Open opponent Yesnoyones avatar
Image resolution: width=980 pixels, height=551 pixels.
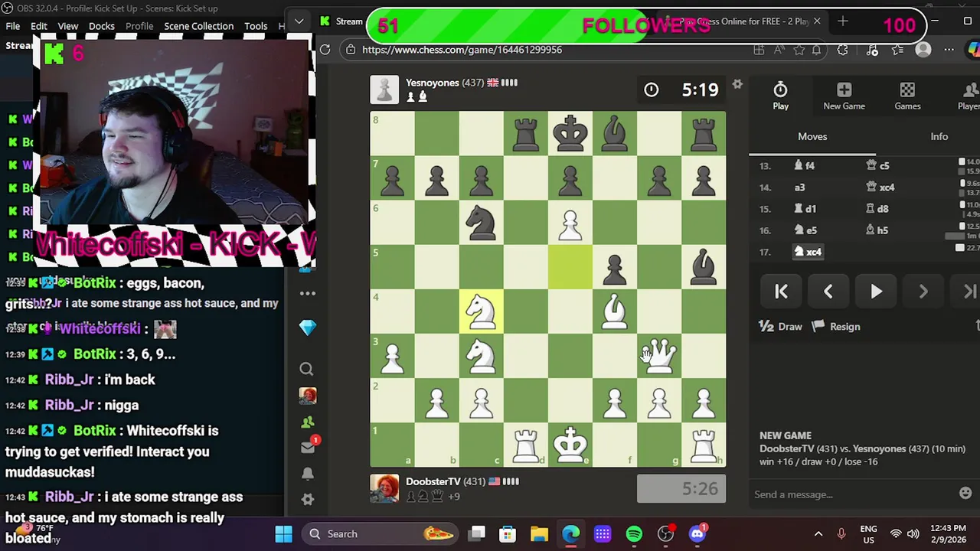[x=384, y=90]
